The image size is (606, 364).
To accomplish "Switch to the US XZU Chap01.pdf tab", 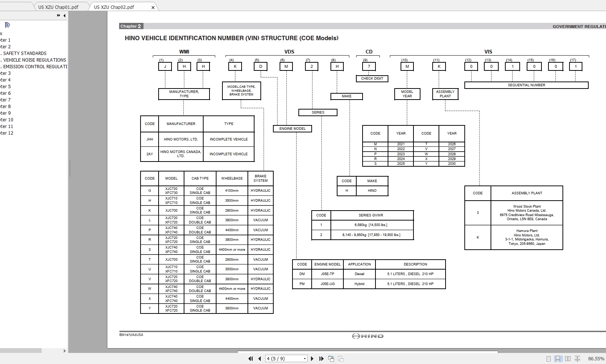I will click(x=58, y=7).
